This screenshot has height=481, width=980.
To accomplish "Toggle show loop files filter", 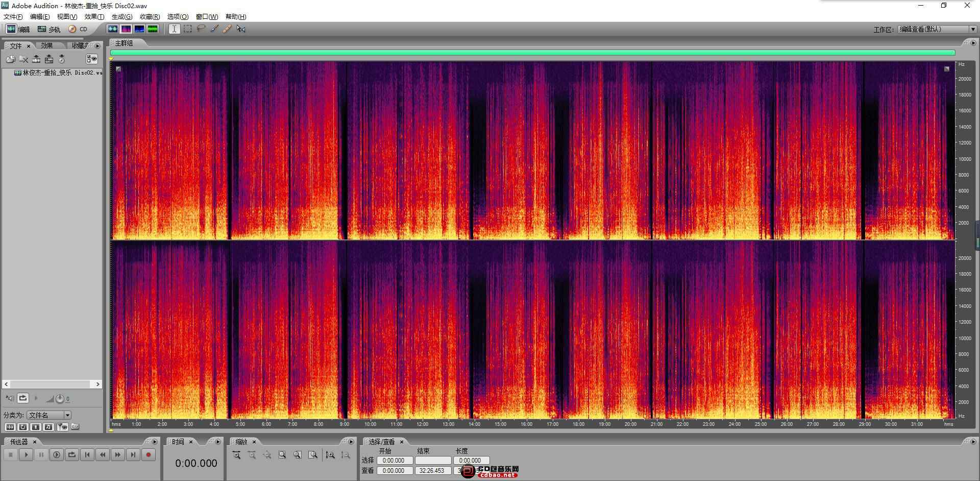I will pos(23,427).
